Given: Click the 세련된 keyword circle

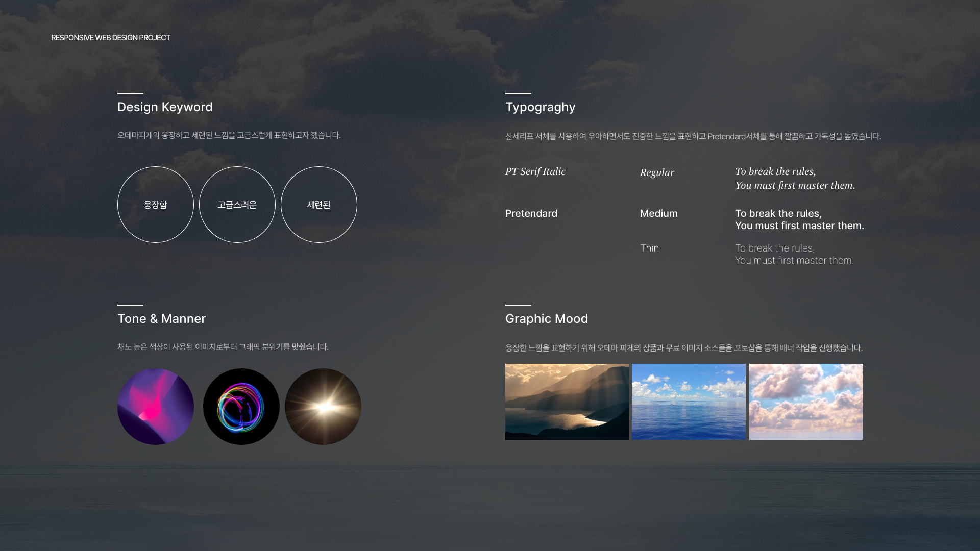Looking at the screenshot, I should (x=319, y=205).
